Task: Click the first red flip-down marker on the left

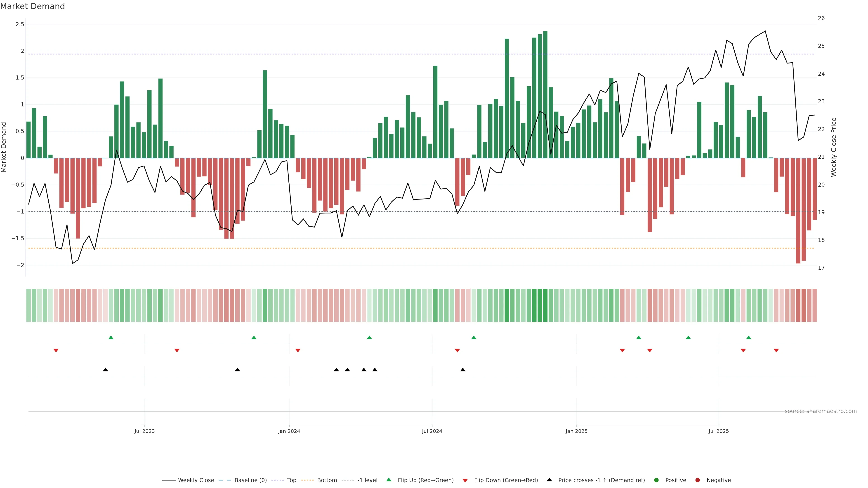Action: [x=56, y=351]
